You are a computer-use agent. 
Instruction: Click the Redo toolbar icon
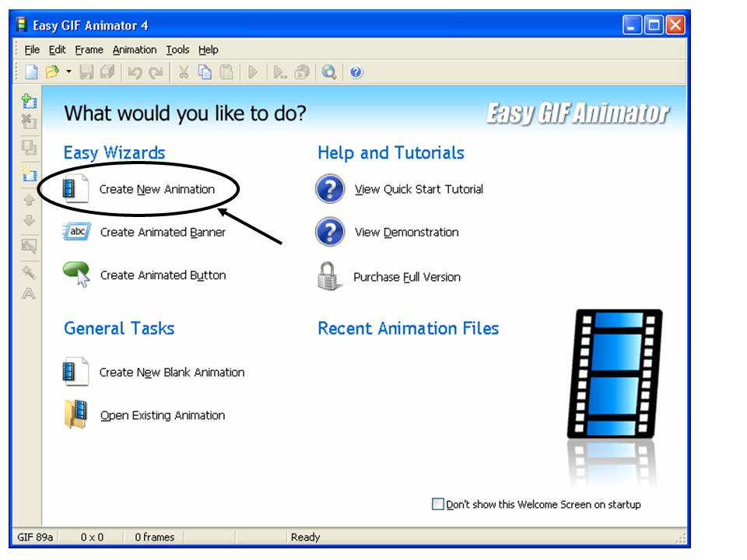click(156, 72)
